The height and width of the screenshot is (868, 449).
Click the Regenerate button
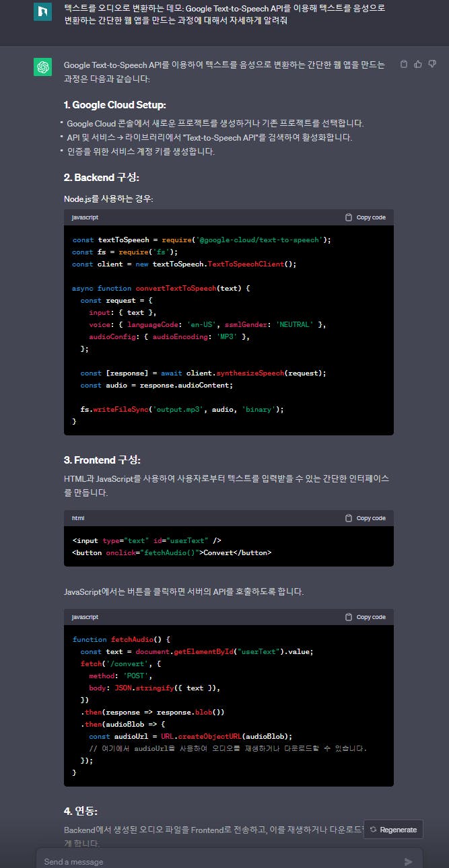point(393,830)
